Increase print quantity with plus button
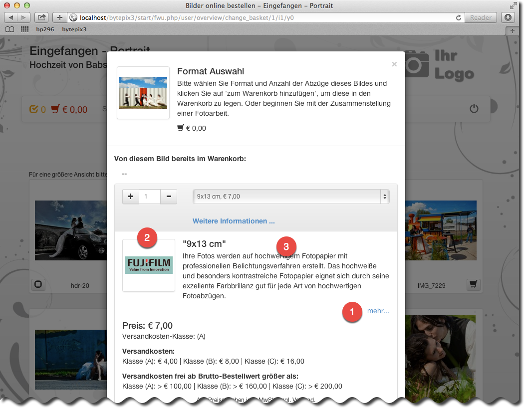The width and height of the screenshot is (524, 420). click(131, 197)
